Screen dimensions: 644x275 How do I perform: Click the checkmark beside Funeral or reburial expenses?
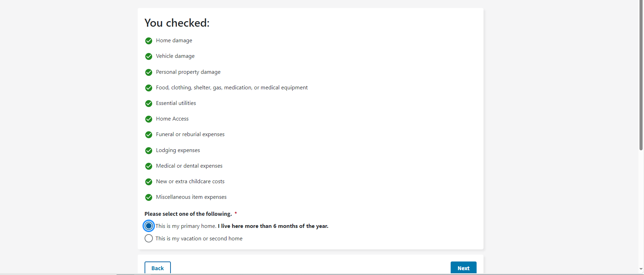(x=149, y=135)
